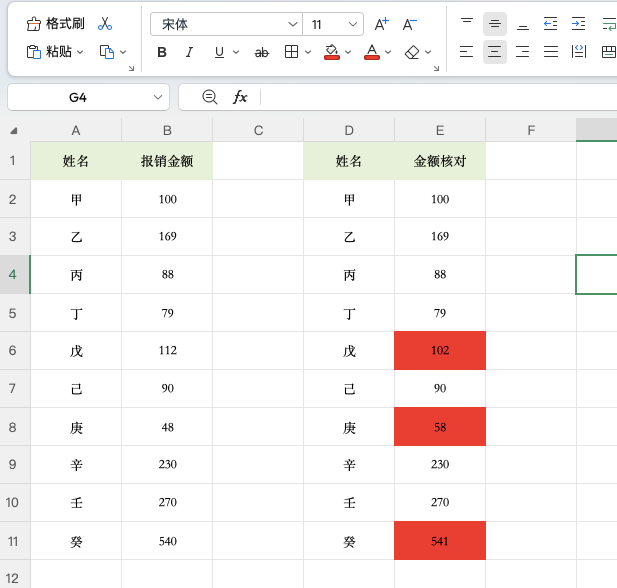Select the 报销金额 header cell
Screen dimensions: 617x588
[x=167, y=161]
